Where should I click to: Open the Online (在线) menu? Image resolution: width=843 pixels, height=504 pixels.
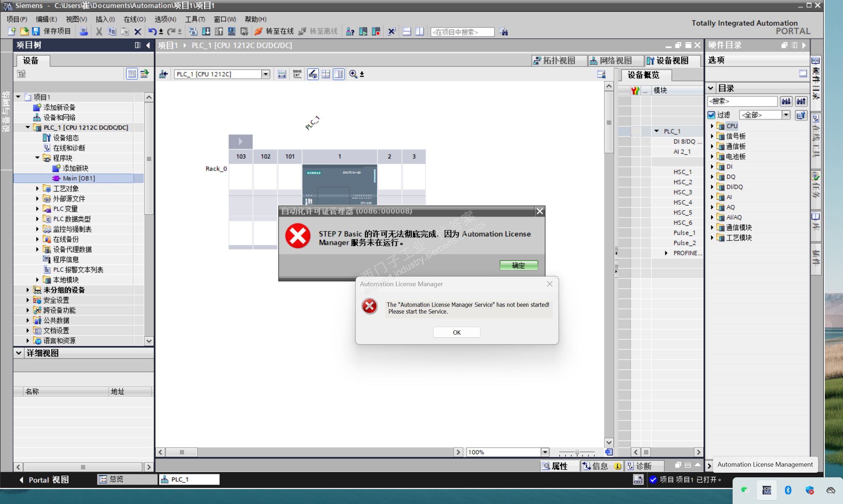tap(134, 19)
